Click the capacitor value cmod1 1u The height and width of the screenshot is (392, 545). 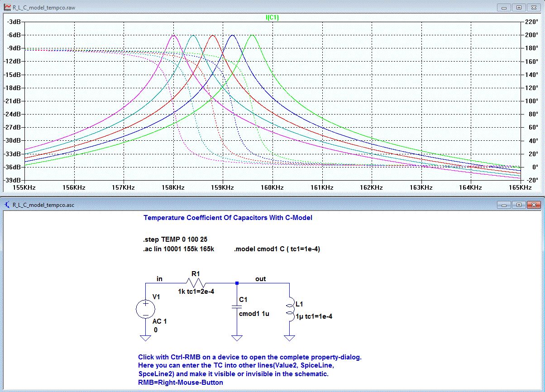(254, 314)
